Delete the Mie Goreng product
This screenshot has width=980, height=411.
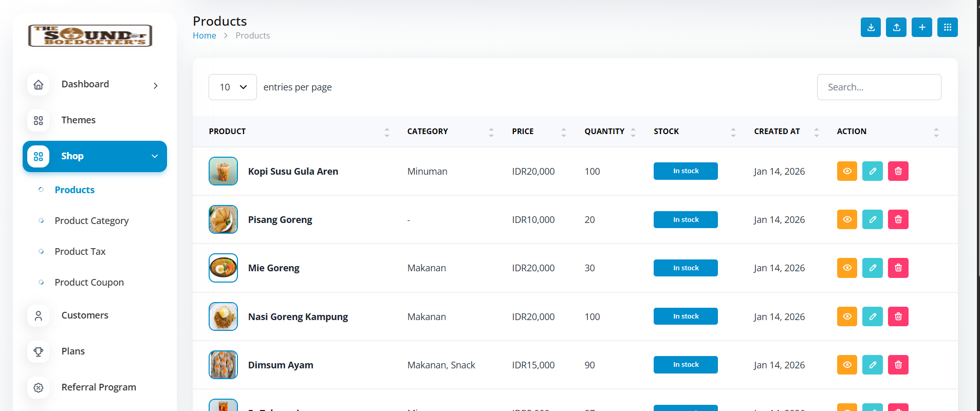pos(898,268)
